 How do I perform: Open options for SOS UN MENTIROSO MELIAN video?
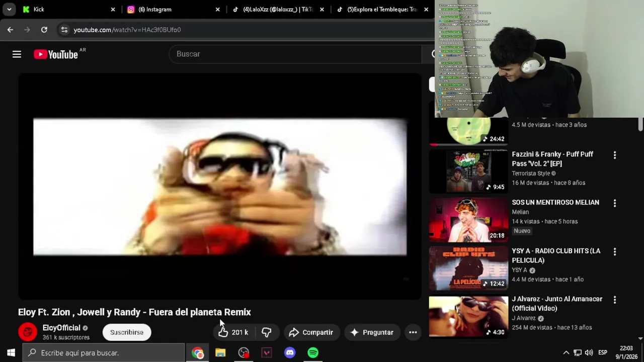click(x=614, y=203)
